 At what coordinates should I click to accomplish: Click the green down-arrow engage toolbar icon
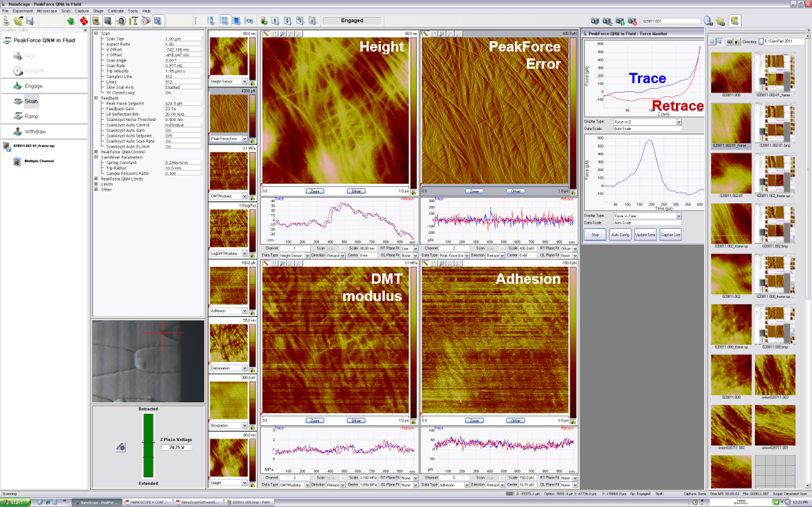71,21
